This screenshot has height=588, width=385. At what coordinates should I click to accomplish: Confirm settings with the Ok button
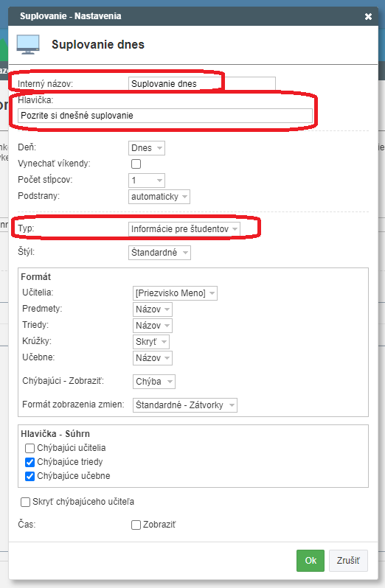click(311, 561)
